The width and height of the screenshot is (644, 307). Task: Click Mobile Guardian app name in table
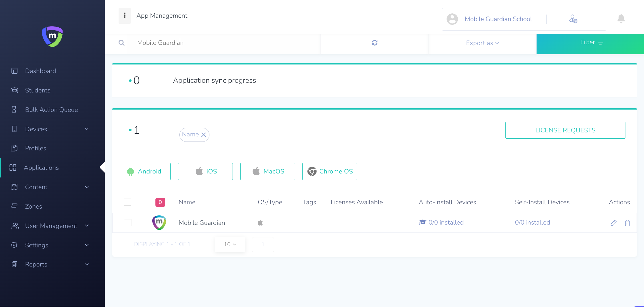202,223
